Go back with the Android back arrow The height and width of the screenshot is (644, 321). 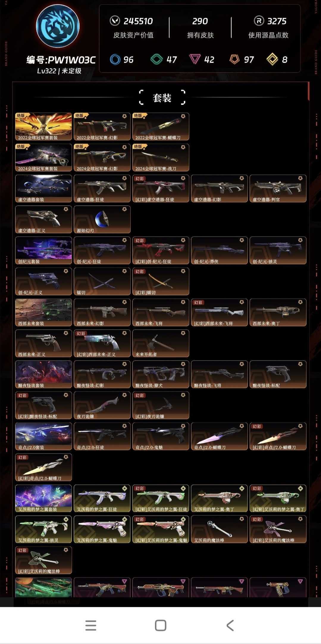(x=230, y=625)
